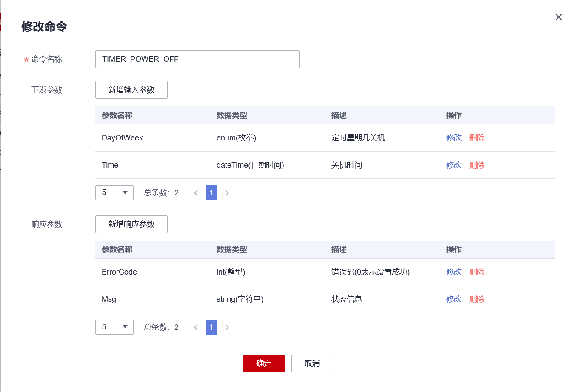The image size is (574, 392).
Task: Click the previous page arrow below the 响应参数 table
Action: (x=196, y=327)
